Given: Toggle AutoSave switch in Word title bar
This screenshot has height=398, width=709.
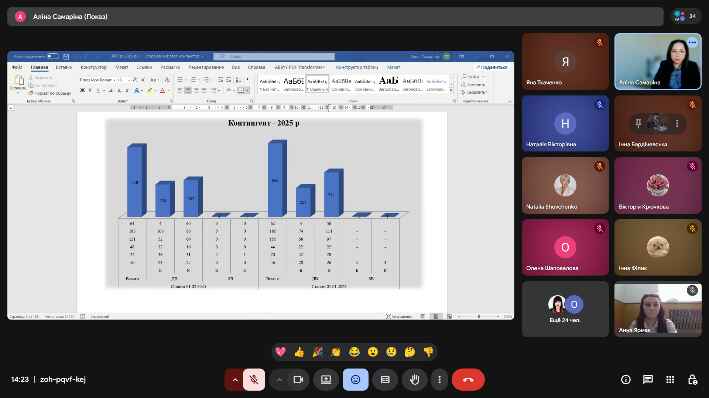Looking at the screenshot, I should click(53, 56).
